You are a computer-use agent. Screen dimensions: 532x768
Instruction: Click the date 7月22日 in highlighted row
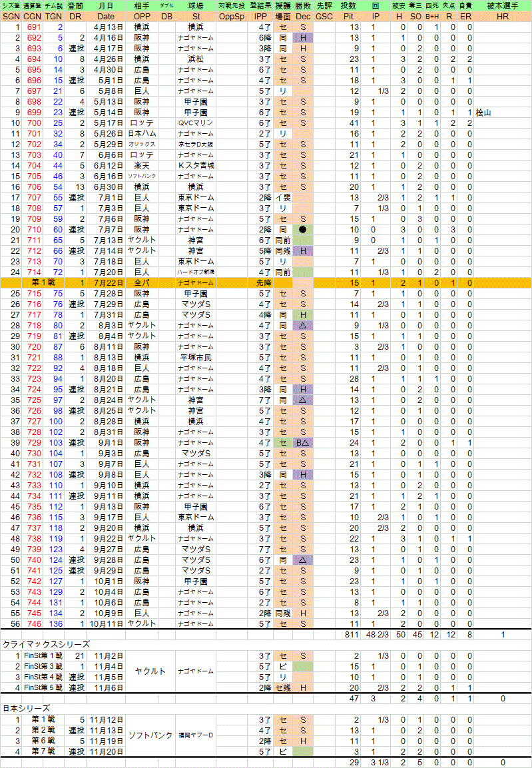tap(108, 283)
